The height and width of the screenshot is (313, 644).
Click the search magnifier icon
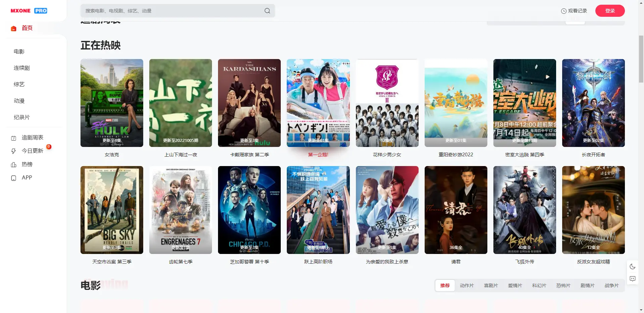[267, 11]
